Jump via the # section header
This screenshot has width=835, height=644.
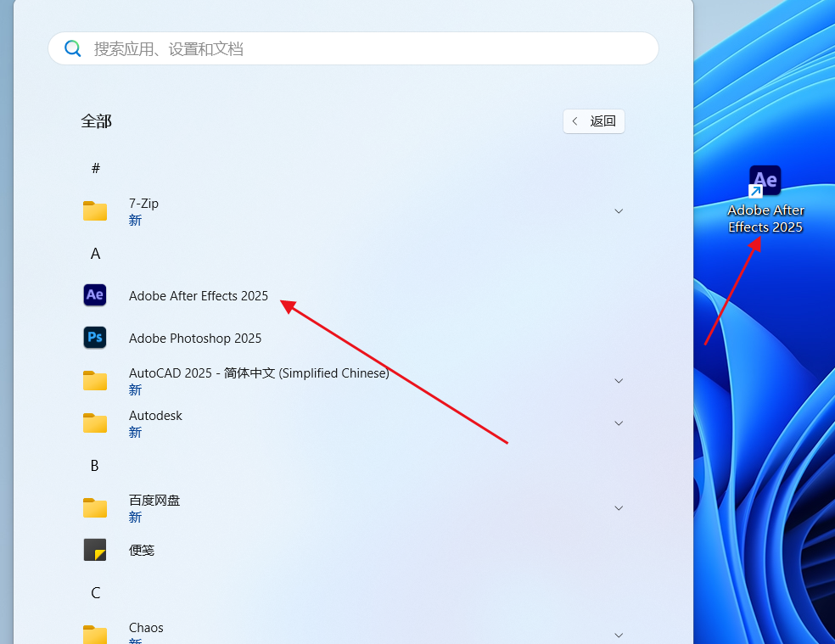(96, 168)
